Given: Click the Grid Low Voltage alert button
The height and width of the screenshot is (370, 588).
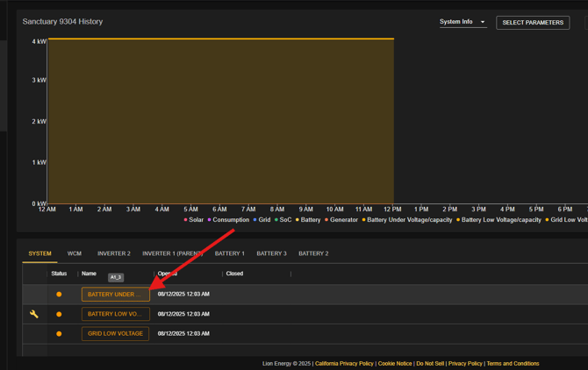Looking at the screenshot, I should pyautogui.click(x=115, y=334).
